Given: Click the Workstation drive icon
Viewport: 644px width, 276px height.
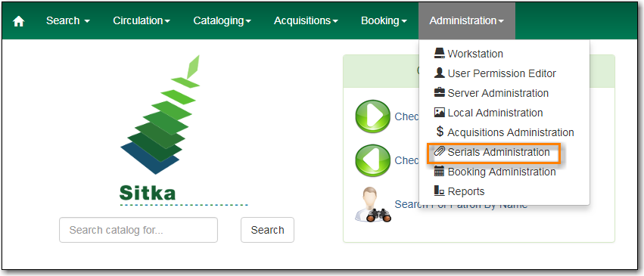Looking at the screenshot, I should (439, 54).
